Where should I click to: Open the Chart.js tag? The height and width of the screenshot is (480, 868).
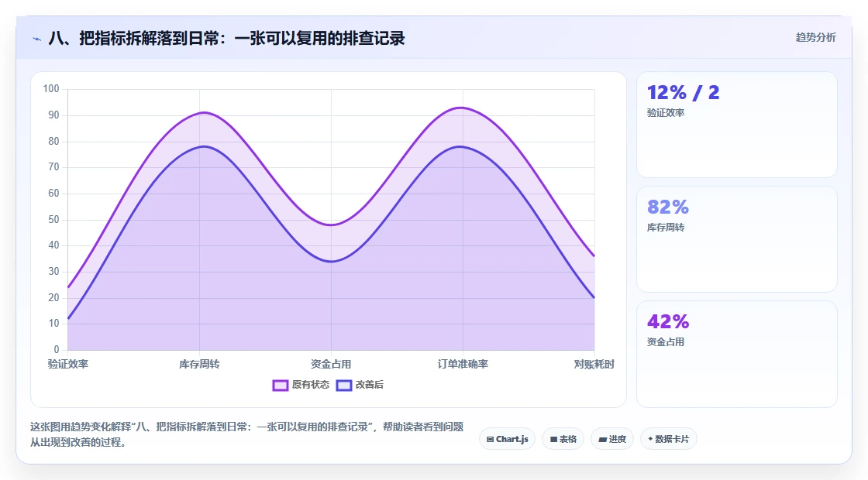[x=507, y=439]
